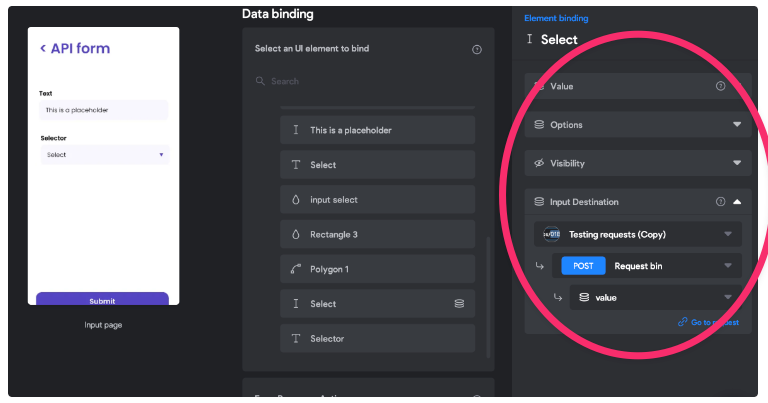
Task: Click the 'This is a placeholder' text input in preview
Action: [x=103, y=110]
